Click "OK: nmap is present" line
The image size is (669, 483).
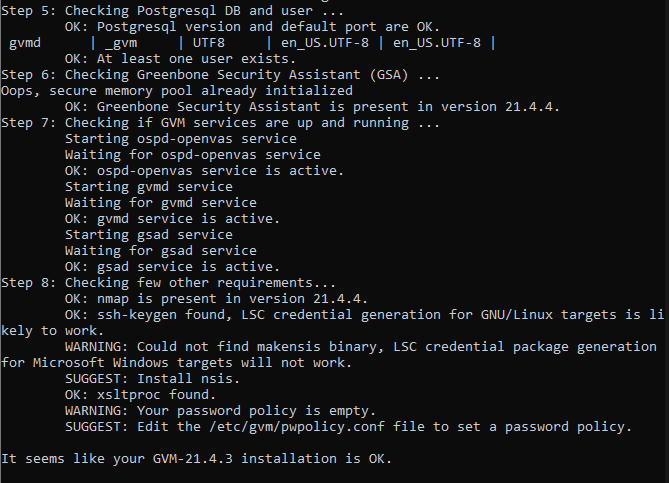[217, 298]
